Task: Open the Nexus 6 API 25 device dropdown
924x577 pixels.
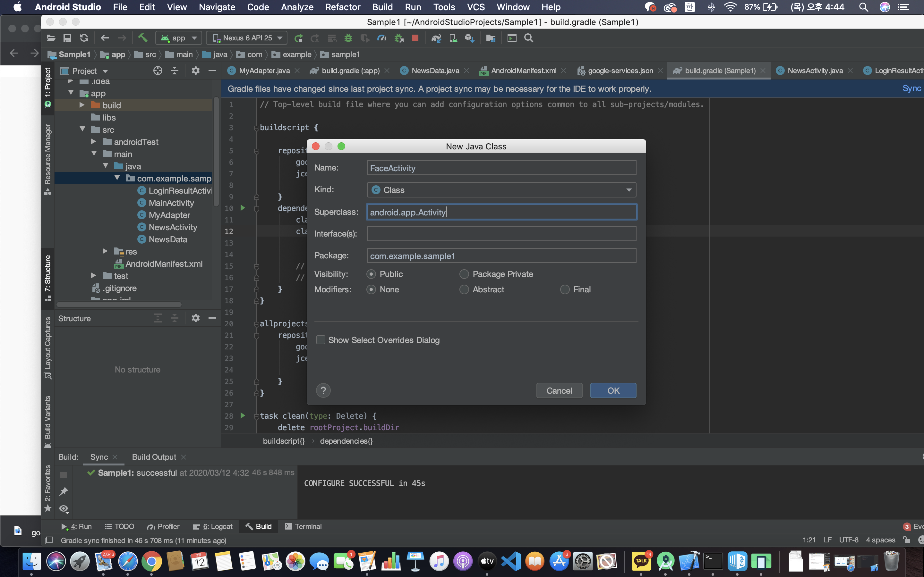Action: click(x=247, y=38)
